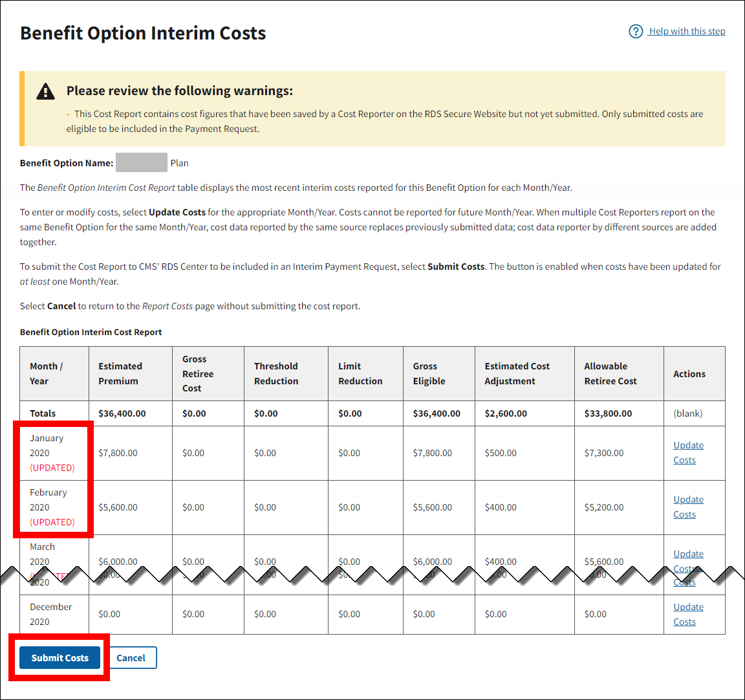Click the warning triangle icon
The width and height of the screenshot is (745, 700).
[x=46, y=91]
